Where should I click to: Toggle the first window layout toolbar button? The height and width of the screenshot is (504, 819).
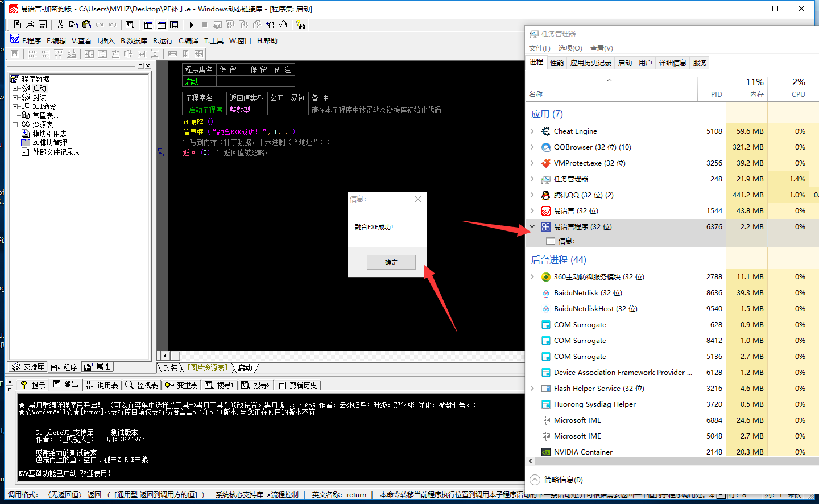[x=148, y=25]
